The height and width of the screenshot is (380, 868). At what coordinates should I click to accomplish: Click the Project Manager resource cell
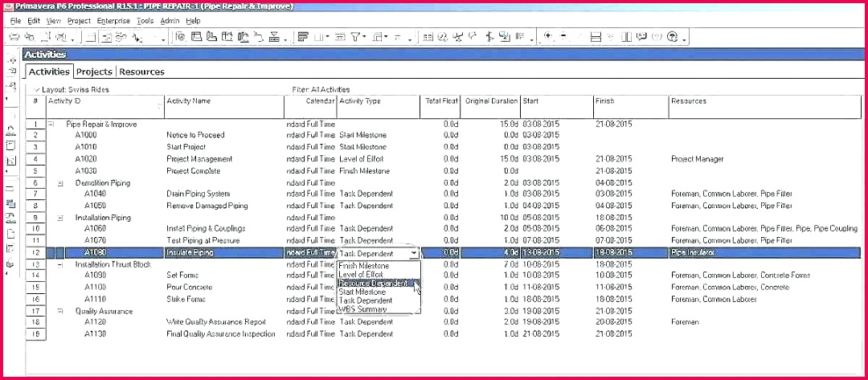point(697,159)
